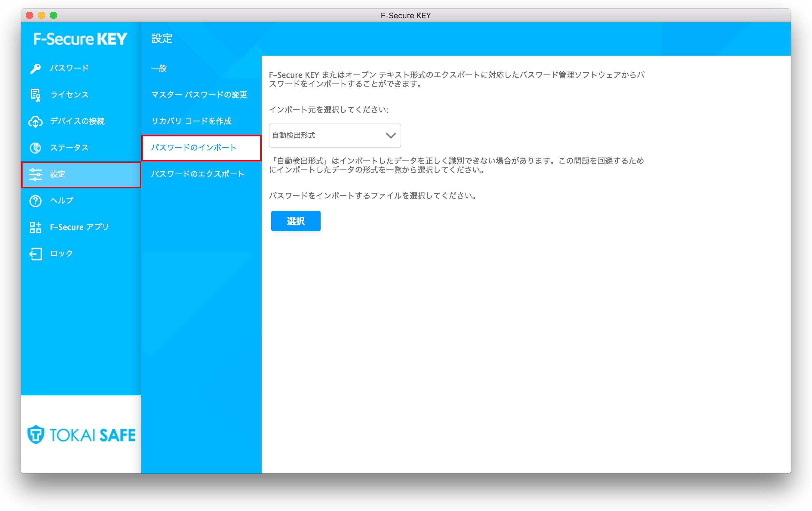812x511 pixels.
Task: Click the dropdown chevron arrow
Action: [x=390, y=136]
